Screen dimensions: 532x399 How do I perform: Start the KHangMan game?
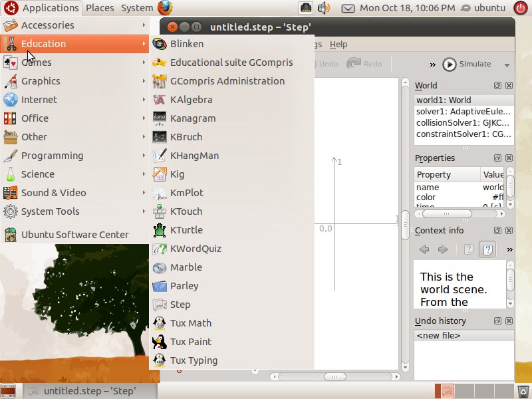pos(231,156)
